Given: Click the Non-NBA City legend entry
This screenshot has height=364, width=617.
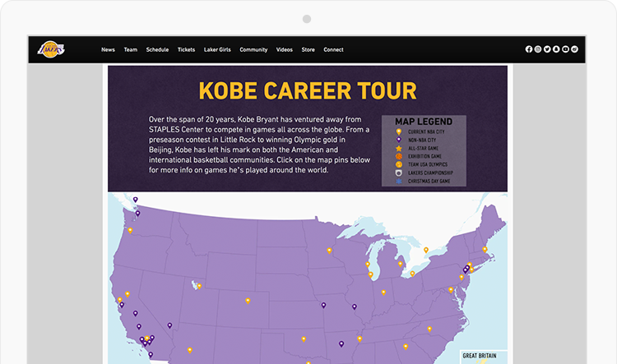Looking at the screenshot, I should point(416,140).
